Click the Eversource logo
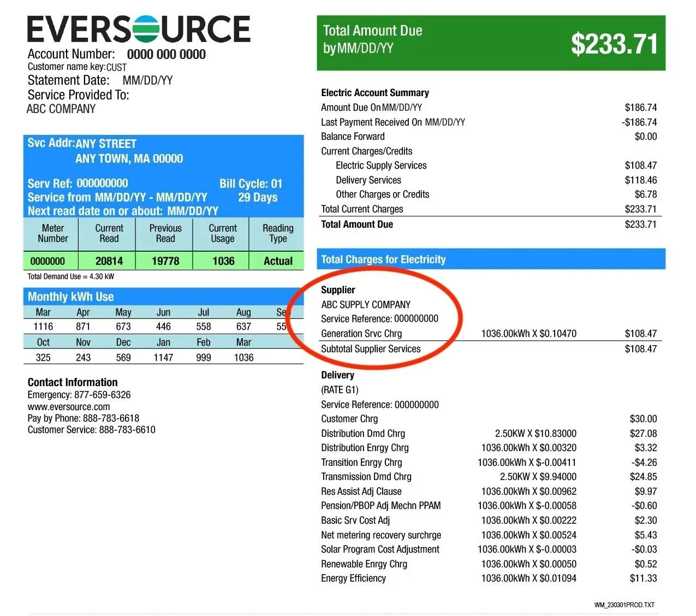This screenshot has width=696, height=616. pyautogui.click(x=139, y=29)
